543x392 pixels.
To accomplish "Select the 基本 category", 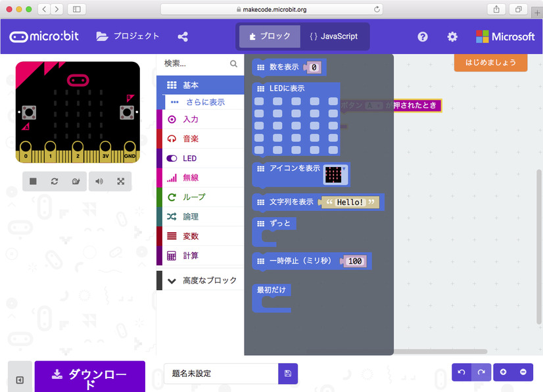I will 201,85.
